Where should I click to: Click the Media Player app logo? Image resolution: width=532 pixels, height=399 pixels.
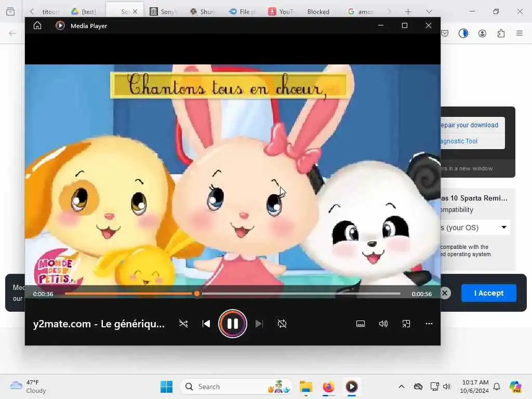[60, 26]
